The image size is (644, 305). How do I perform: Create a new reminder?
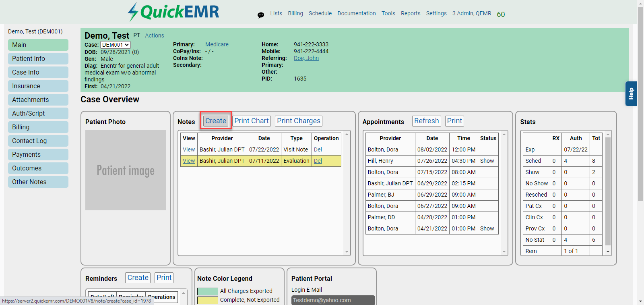(x=138, y=278)
